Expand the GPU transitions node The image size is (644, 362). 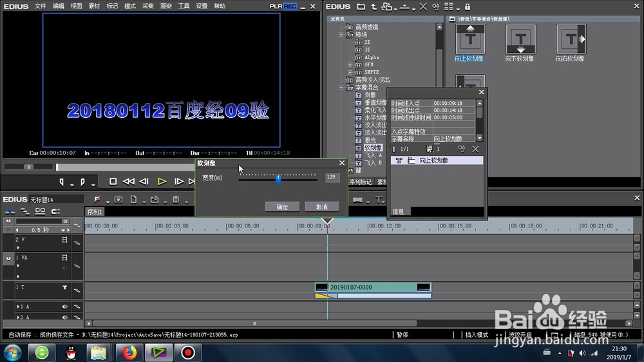point(350,64)
